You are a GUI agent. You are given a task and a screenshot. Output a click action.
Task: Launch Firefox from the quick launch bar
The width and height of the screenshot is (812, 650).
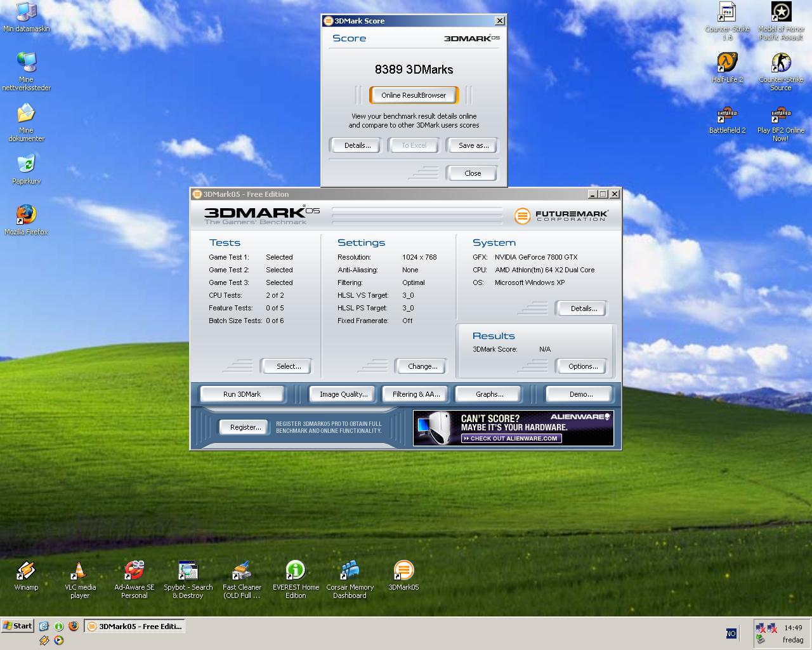pyautogui.click(x=74, y=626)
